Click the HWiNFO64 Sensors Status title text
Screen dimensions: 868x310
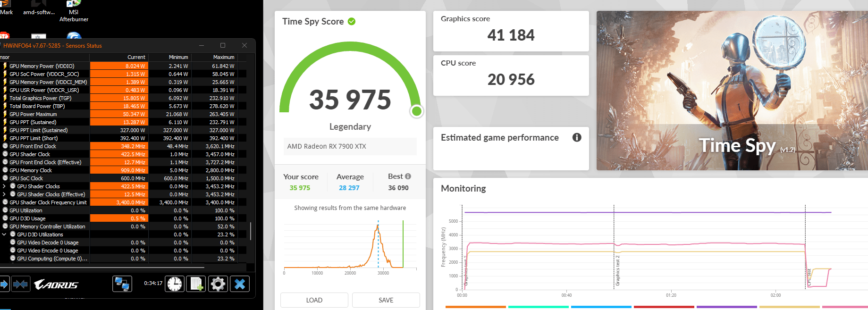(x=52, y=46)
